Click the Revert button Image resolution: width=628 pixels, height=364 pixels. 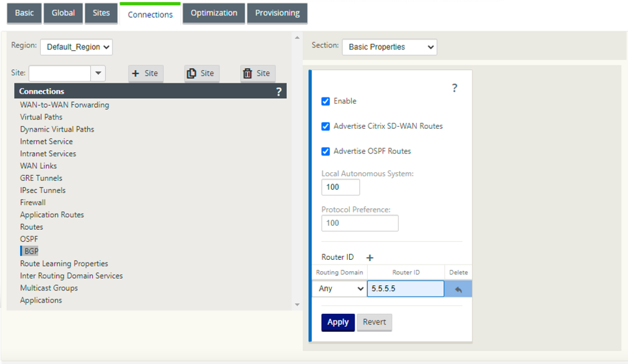click(375, 323)
